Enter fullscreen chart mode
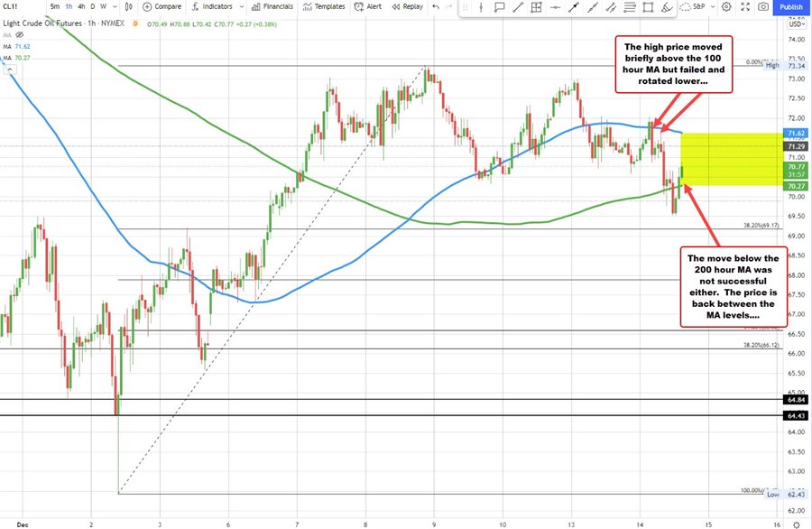The width and height of the screenshot is (812, 529). click(744, 7)
